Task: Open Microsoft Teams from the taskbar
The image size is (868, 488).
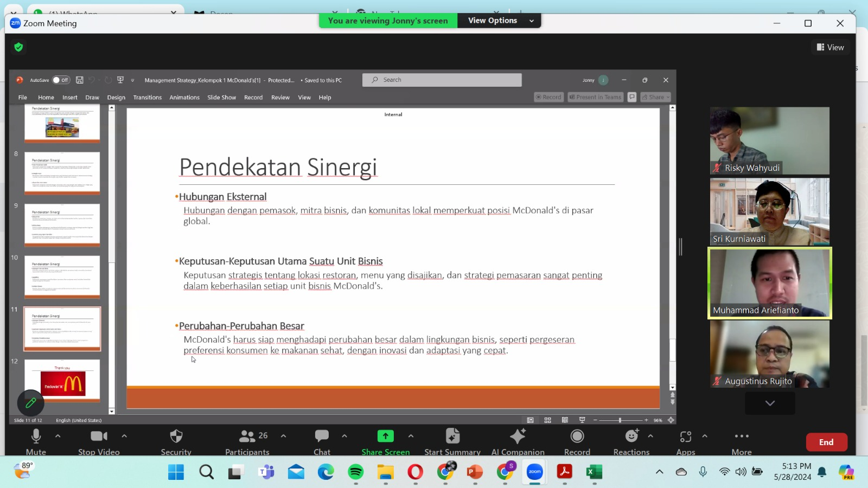Action: [x=266, y=472]
